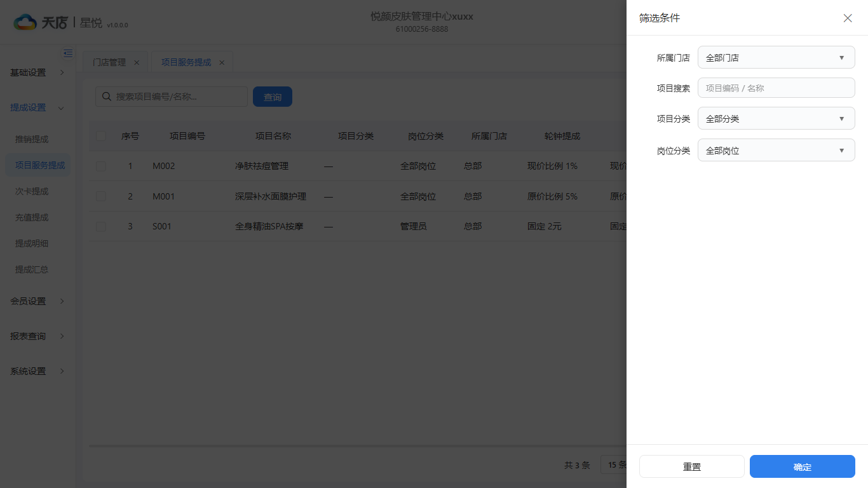868x488 pixels.
Task: Click the 深层补水面膜护理 project name
Action: click(x=271, y=196)
